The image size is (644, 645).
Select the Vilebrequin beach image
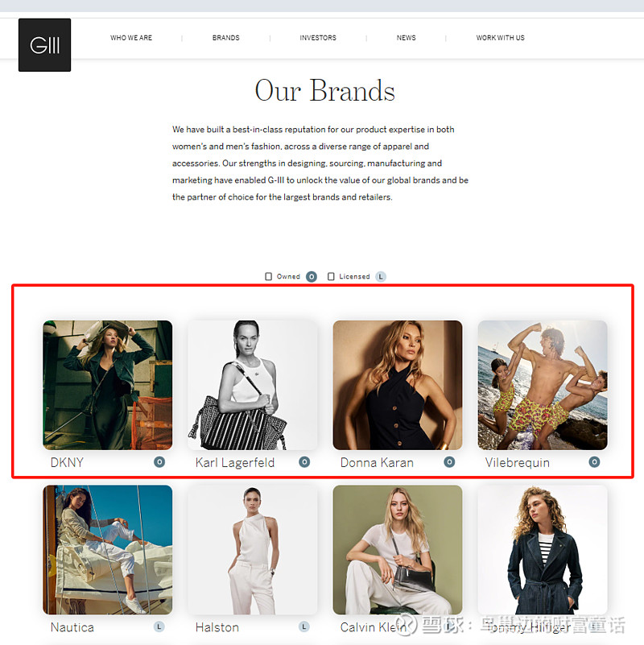pos(543,385)
